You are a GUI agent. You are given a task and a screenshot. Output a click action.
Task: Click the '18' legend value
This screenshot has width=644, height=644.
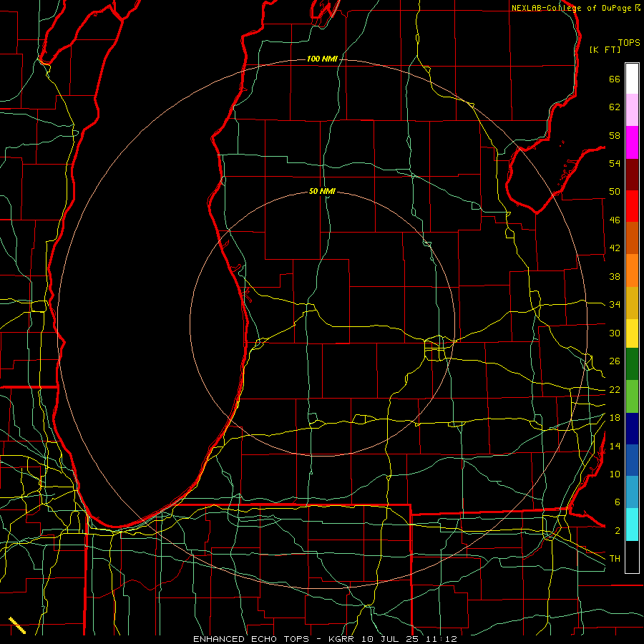[x=615, y=418]
